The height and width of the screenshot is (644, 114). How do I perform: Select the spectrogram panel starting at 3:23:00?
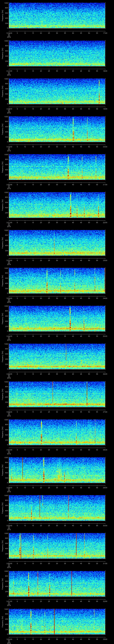(x=57, y=280)
